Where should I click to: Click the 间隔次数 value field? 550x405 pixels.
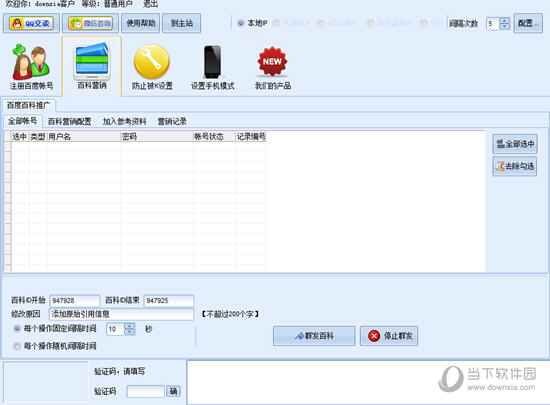pyautogui.click(x=493, y=23)
